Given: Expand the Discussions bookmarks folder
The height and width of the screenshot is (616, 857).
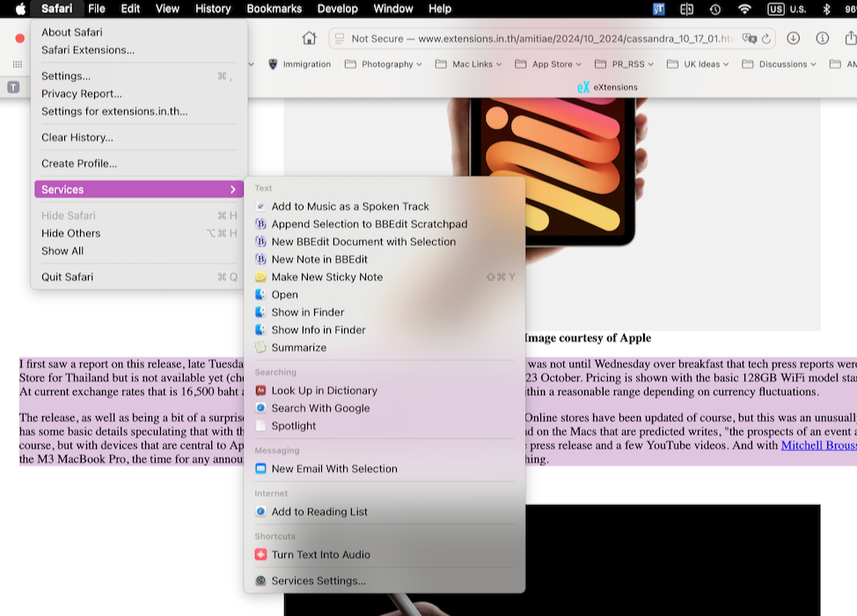Looking at the screenshot, I should tap(780, 64).
